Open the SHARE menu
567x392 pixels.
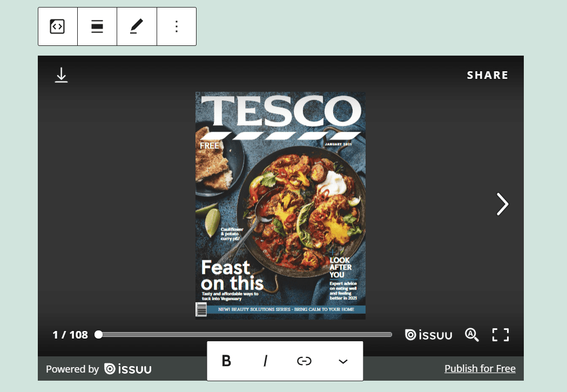click(488, 75)
